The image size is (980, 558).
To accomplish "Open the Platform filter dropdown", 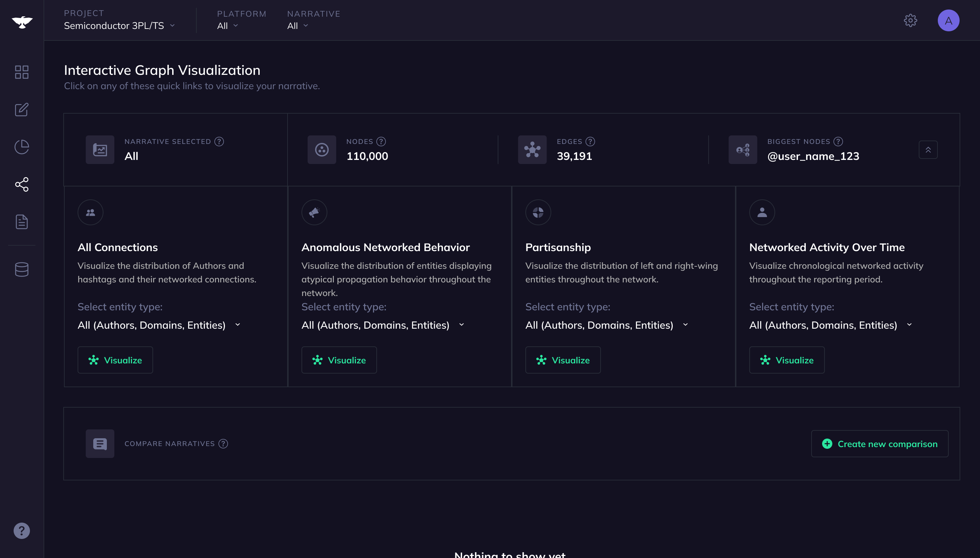I will point(228,26).
